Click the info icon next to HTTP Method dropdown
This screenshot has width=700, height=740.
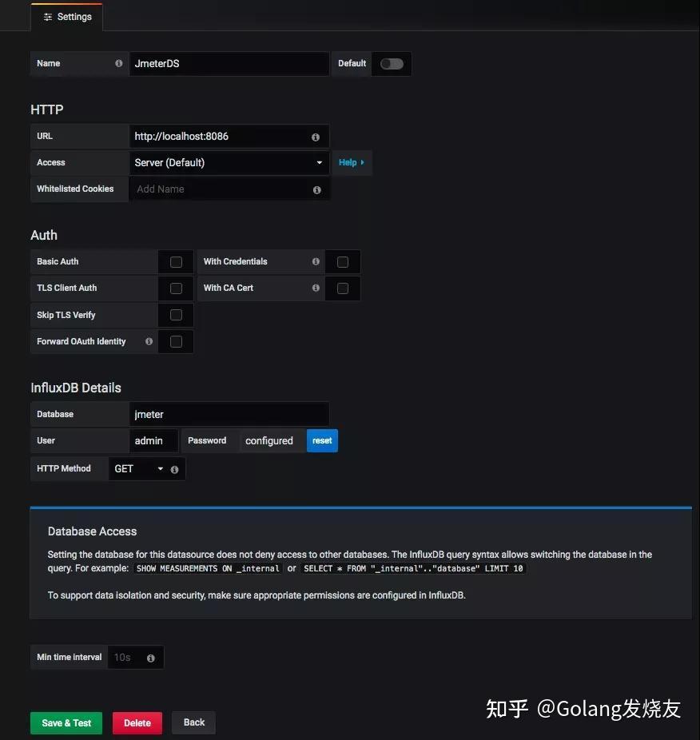(x=174, y=469)
